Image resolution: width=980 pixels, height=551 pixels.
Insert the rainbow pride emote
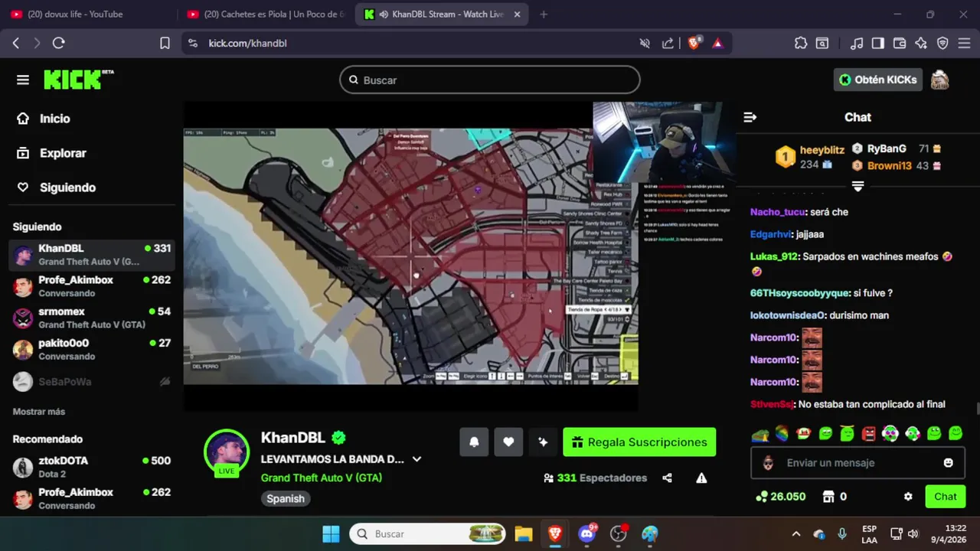(x=782, y=434)
